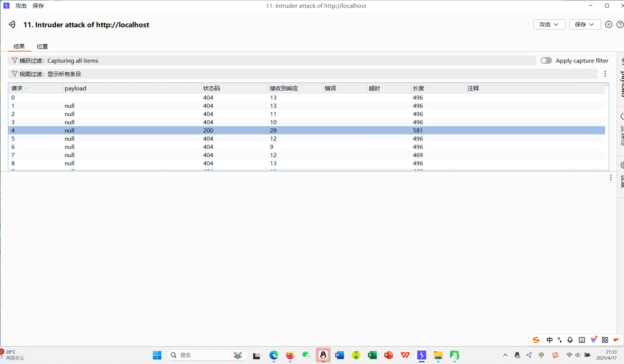Viewport: 624px width, 364px height.
Task: Pause the attack with the pause icon
Action: tap(608, 24)
